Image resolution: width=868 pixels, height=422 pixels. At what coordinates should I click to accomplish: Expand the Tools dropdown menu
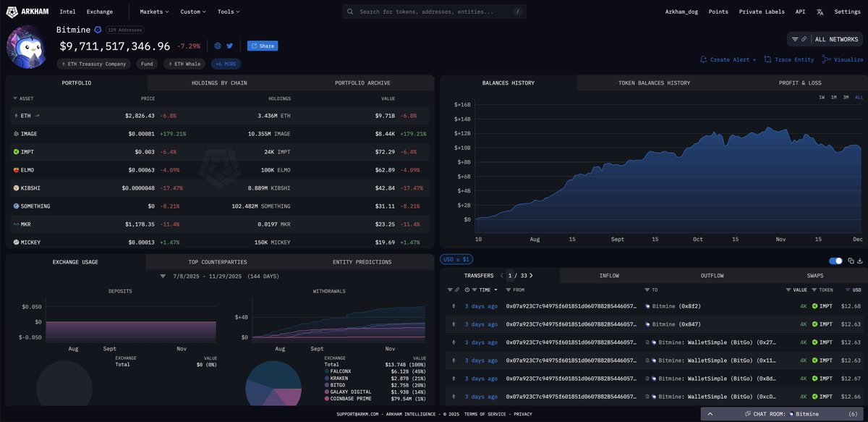point(229,12)
